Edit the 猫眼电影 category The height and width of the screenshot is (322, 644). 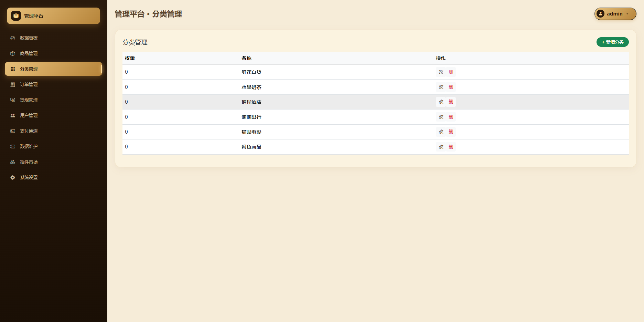click(441, 132)
